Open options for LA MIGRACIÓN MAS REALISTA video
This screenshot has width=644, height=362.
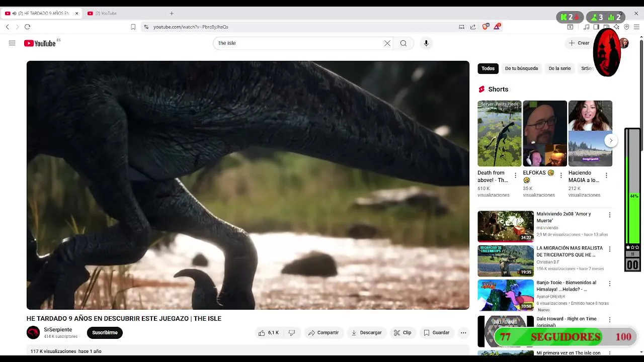[x=610, y=249]
